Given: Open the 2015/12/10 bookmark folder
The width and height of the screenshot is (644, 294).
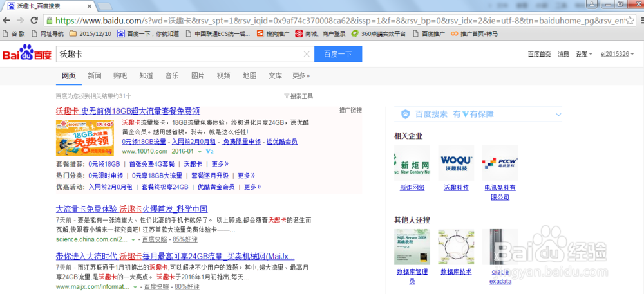Looking at the screenshot, I should click(90, 33).
